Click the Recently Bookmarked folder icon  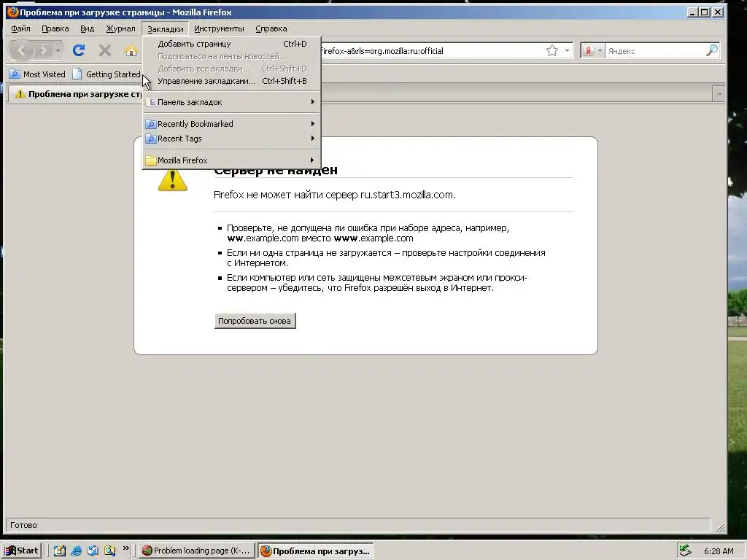(x=150, y=124)
